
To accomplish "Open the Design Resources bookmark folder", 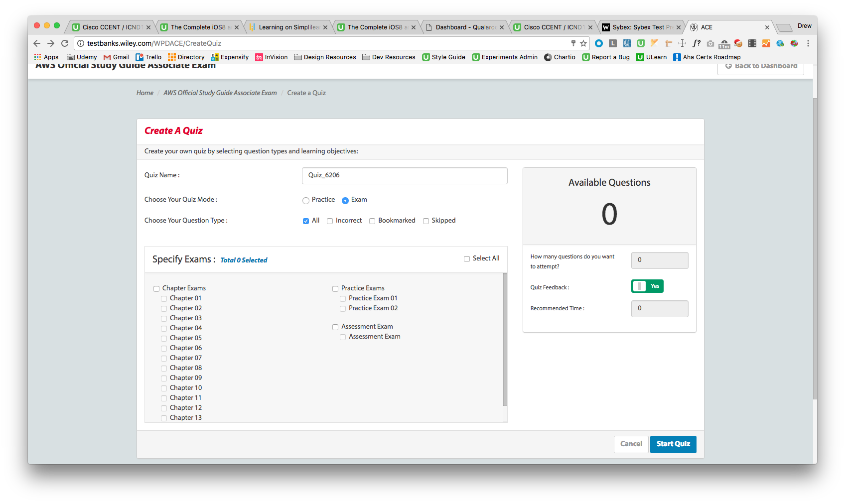I will [325, 57].
